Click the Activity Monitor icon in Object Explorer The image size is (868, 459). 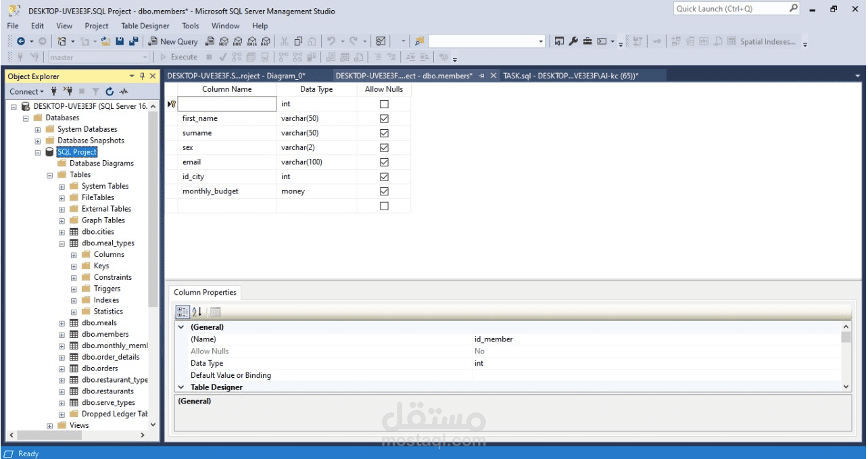tap(123, 91)
